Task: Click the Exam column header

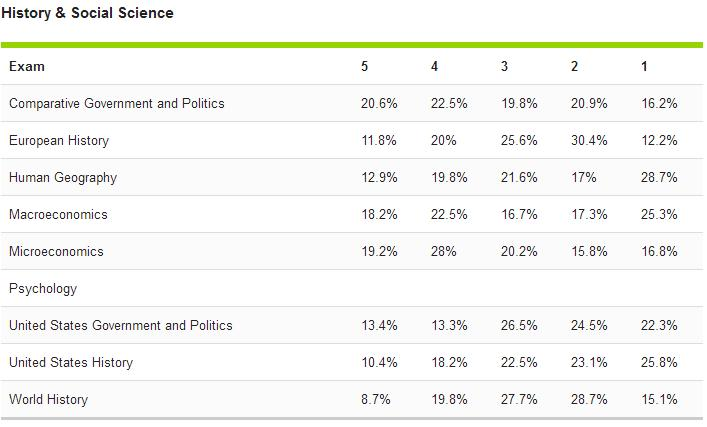Action: (x=27, y=66)
